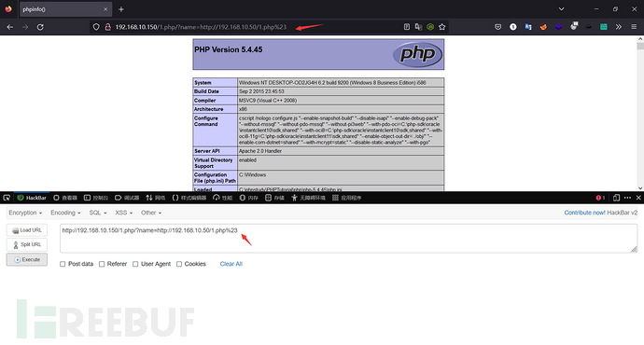Expand the Encoding dropdown
The width and height of the screenshot is (644, 345).
click(65, 213)
